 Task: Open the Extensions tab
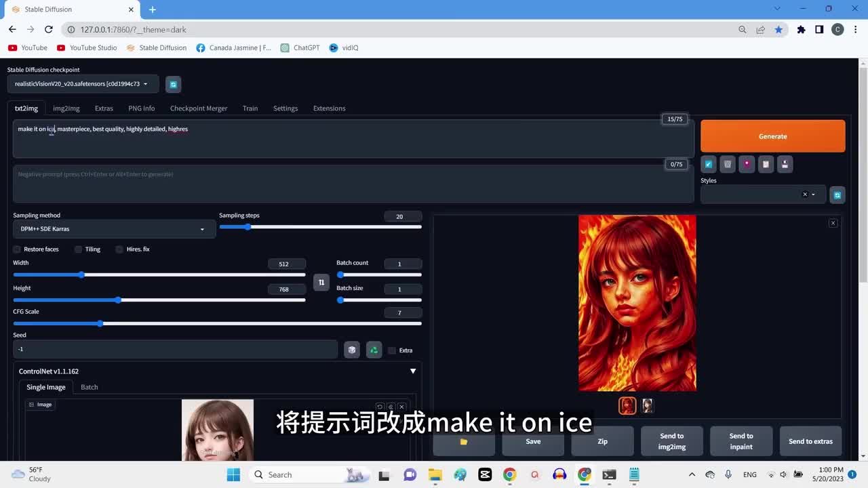click(x=329, y=108)
